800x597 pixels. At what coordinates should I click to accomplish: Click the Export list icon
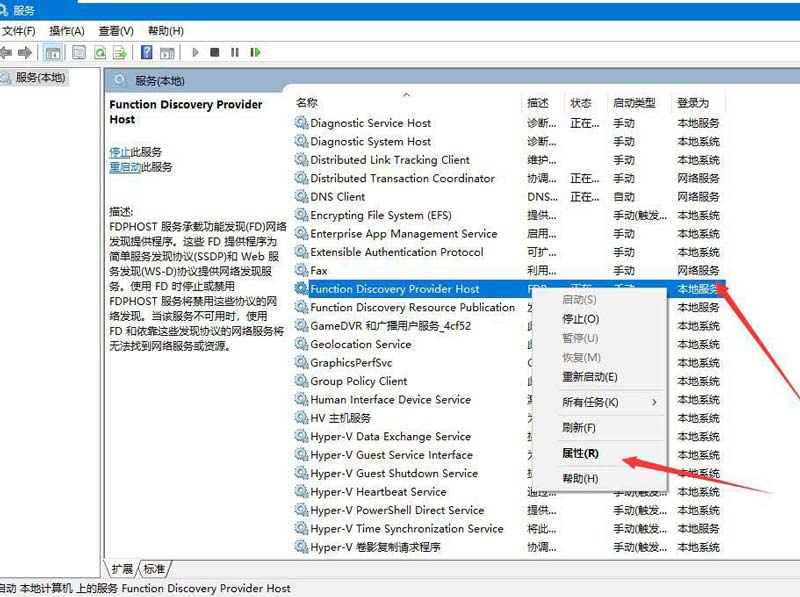(120, 52)
